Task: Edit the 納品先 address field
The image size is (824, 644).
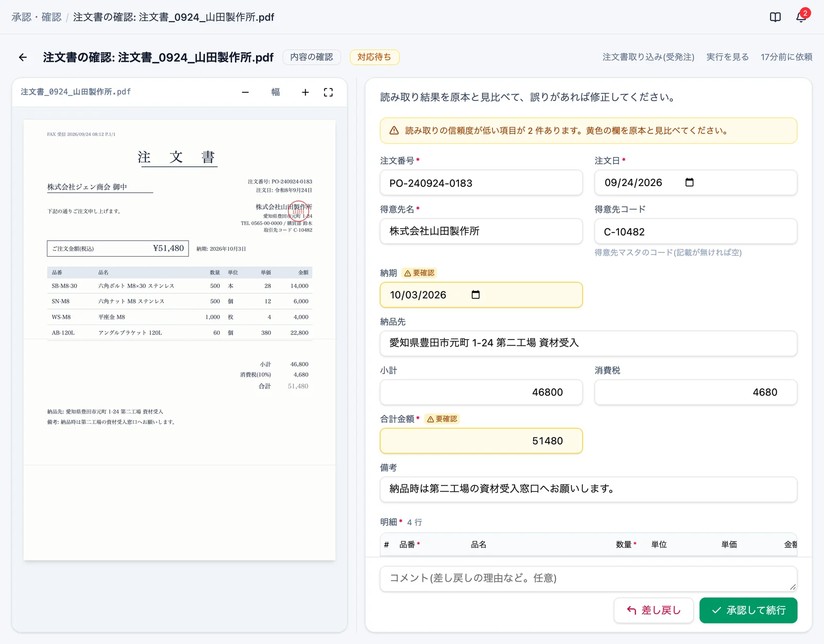Action: (588, 343)
